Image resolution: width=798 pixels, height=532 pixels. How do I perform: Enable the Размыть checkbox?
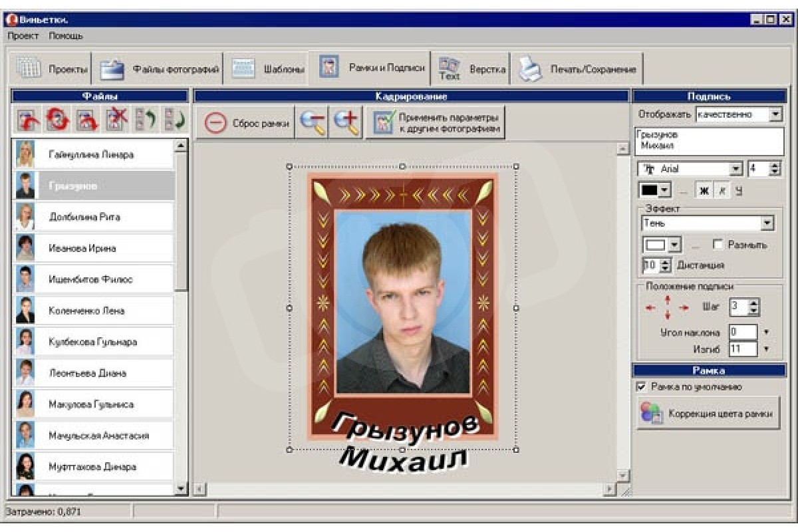(718, 245)
